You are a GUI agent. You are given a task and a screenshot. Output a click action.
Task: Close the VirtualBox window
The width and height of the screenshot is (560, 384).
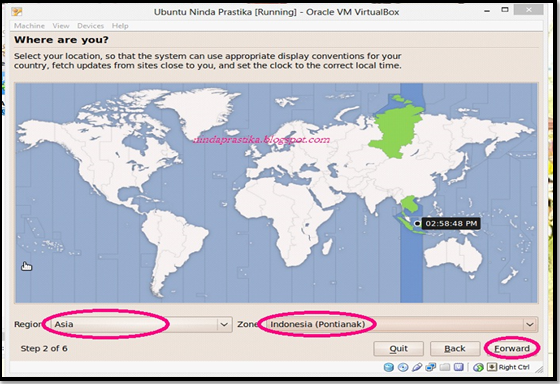coord(529,10)
